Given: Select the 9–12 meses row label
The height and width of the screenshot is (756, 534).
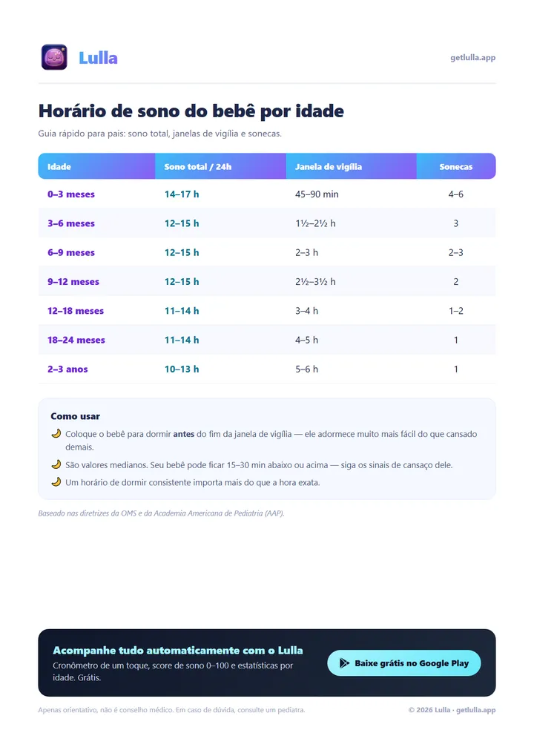Looking at the screenshot, I should point(73,282).
